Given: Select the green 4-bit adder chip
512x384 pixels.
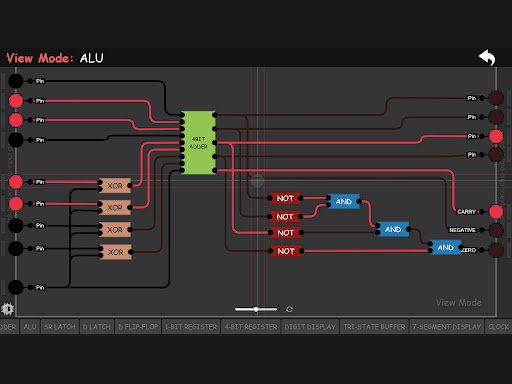Looking at the screenshot, I should click(x=198, y=143).
